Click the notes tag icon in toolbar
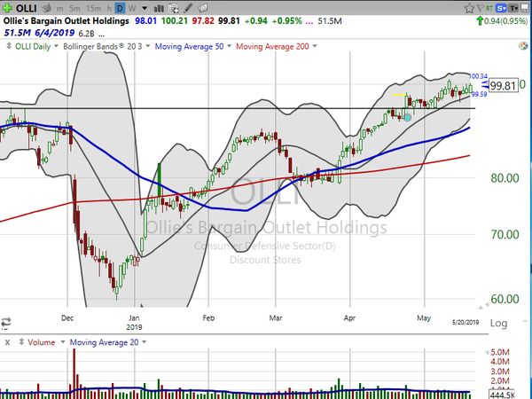The image size is (532, 399). [202, 8]
